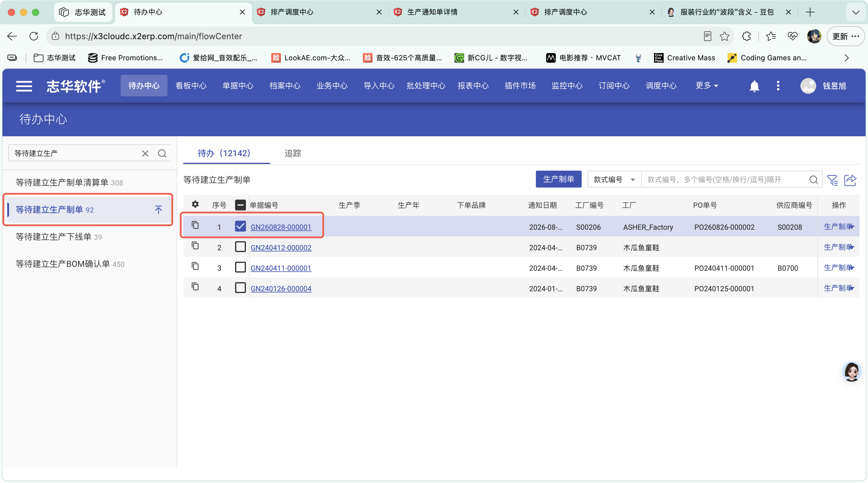Open browser favorites list icon

(x=771, y=36)
